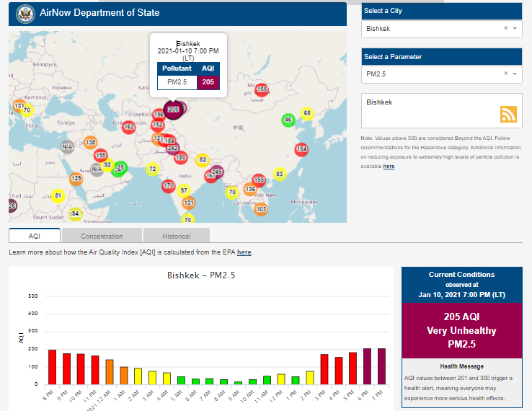Open the orange RSS feed icon

point(509,115)
